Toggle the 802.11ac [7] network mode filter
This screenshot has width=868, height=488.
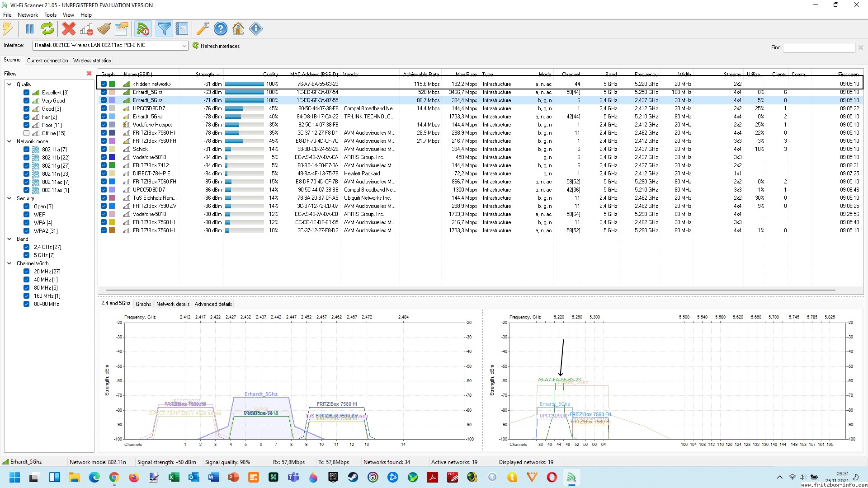coord(26,182)
